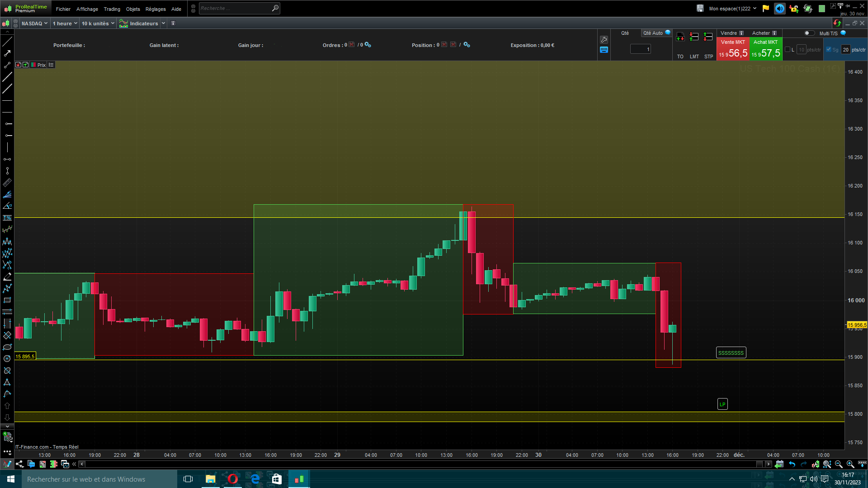
Task: Uncheck the Sg stop checkbox
Action: click(829, 50)
